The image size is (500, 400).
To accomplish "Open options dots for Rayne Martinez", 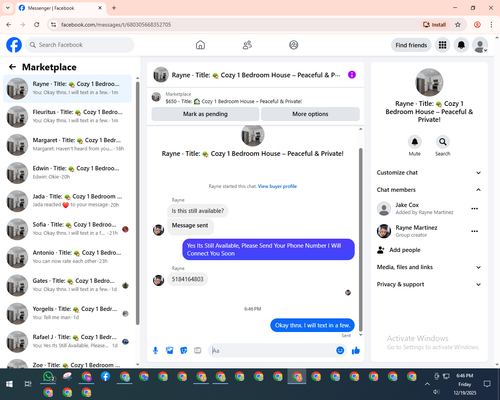I will (x=474, y=231).
